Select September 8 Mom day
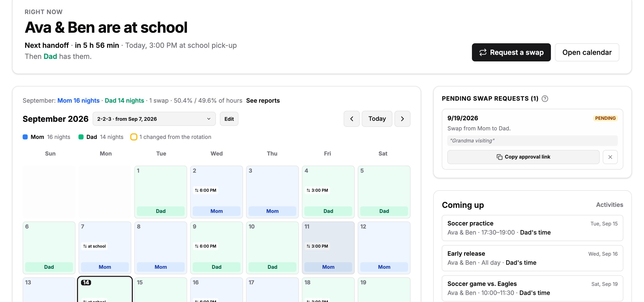Viewport: 644px width, 302px height. pyautogui.click(x=161, y=248)
